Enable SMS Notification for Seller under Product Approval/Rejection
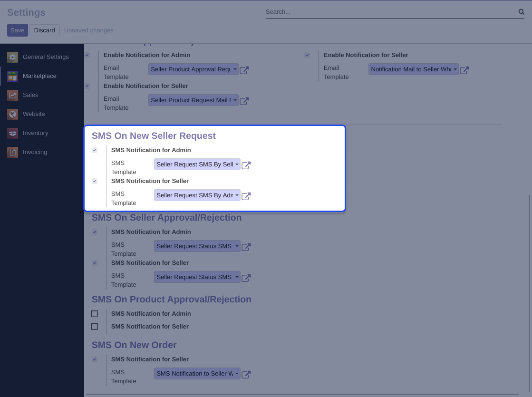Image resolution: width=532 pixels, height=397 pixels. coord(95,327)
